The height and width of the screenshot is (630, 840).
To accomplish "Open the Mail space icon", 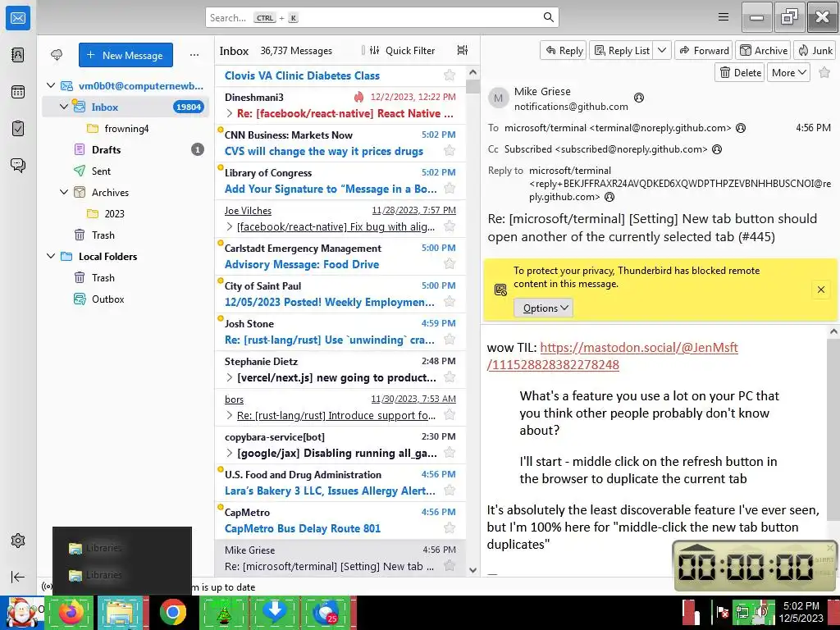I will pyautogui.click(x=18, y=18).
